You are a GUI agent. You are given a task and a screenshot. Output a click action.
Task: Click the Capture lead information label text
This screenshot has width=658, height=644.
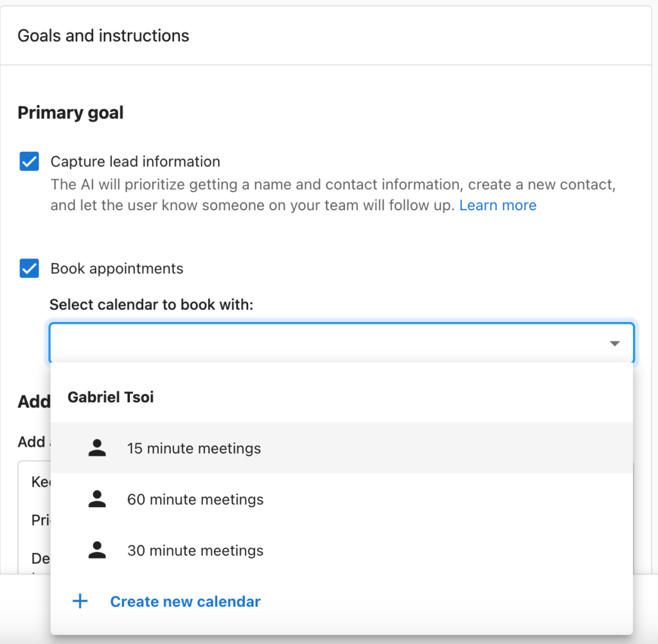135,161
